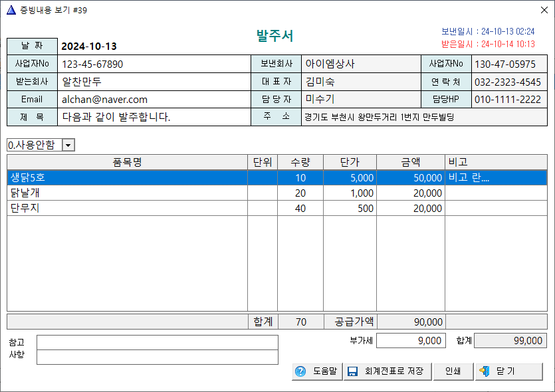Click the 인쇄 print button
This screenshot has width=555, height=392.
click(453, 371)
